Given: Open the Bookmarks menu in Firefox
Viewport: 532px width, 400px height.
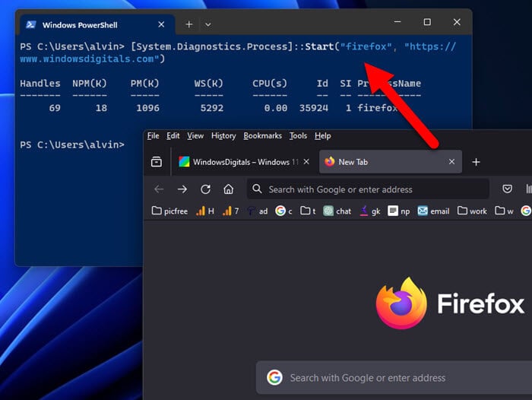Looking at the screenshot, I should coord(263,136).
